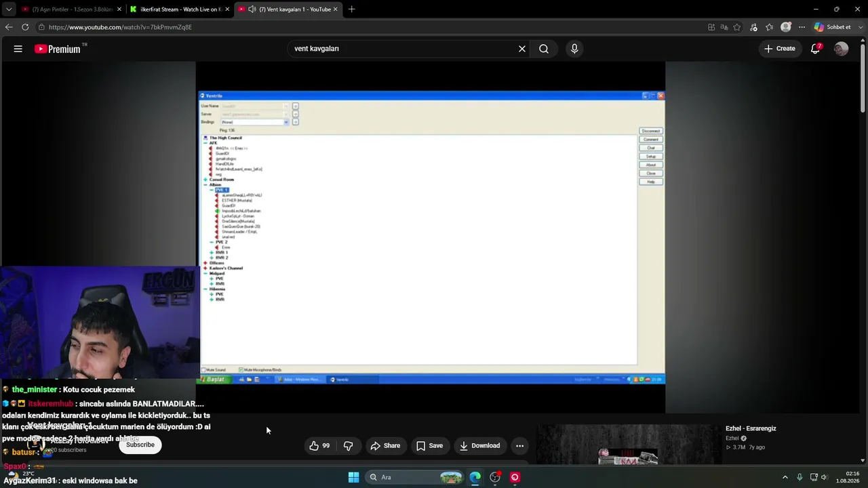The width and height of the screenshot is (868, 488).
Task: Open Microsoft Edge from the taskbar
Action: (475, 477)
